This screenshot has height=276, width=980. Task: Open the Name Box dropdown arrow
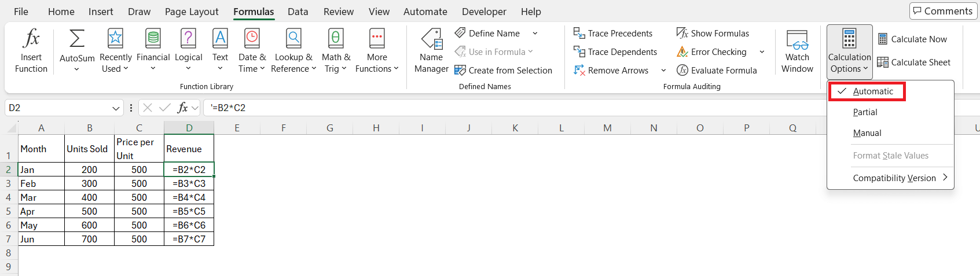[x=116, y=108]
